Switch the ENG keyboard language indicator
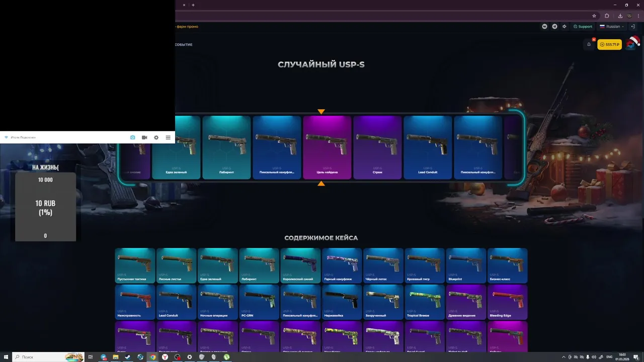The image size is (644, 362). (x=609, y=357)
